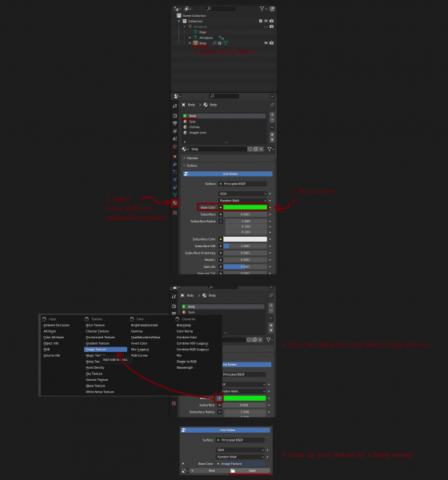Click the Metallic value slider
This screenshot has width=448, height=480.
245,259
